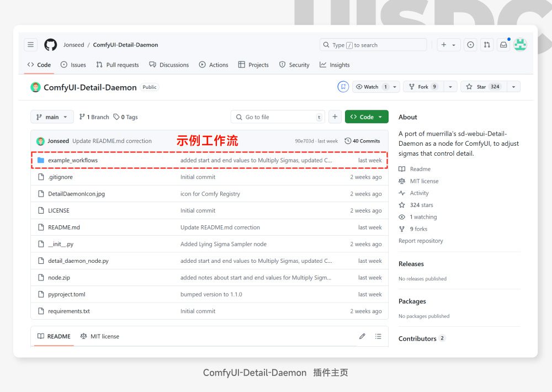Switch to the Actions tab
552x392 pixels.
[x=214, y=65]
